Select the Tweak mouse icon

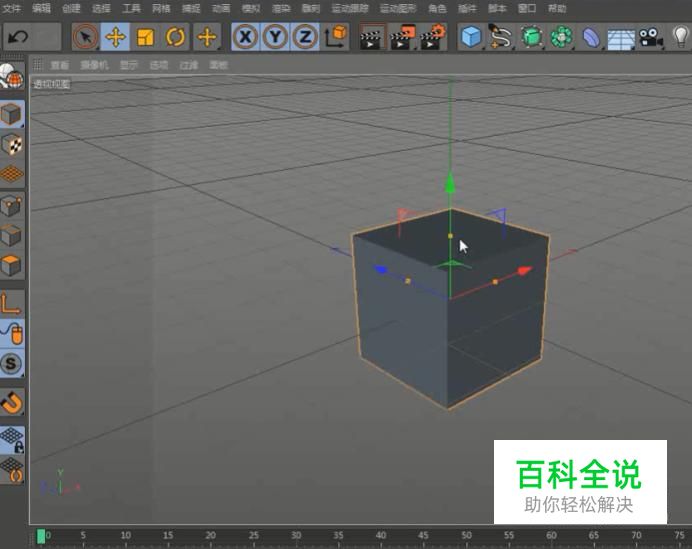[x=12, y=333]
